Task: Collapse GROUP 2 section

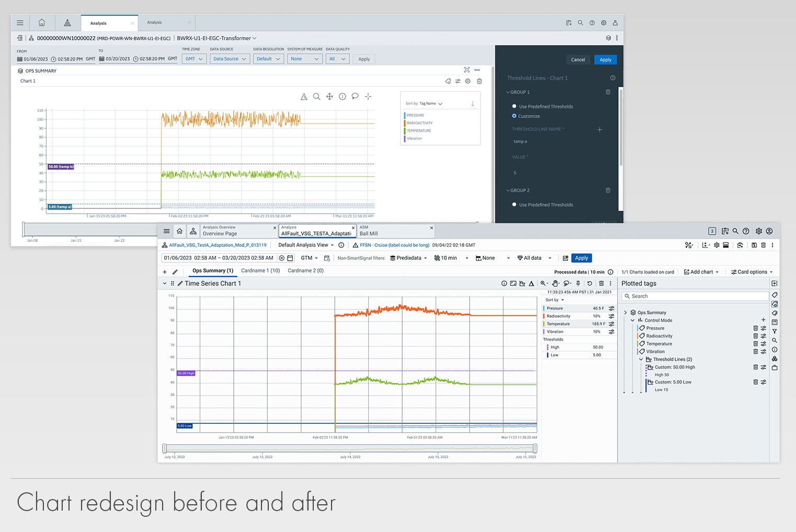Action: [x=508, y=190]
